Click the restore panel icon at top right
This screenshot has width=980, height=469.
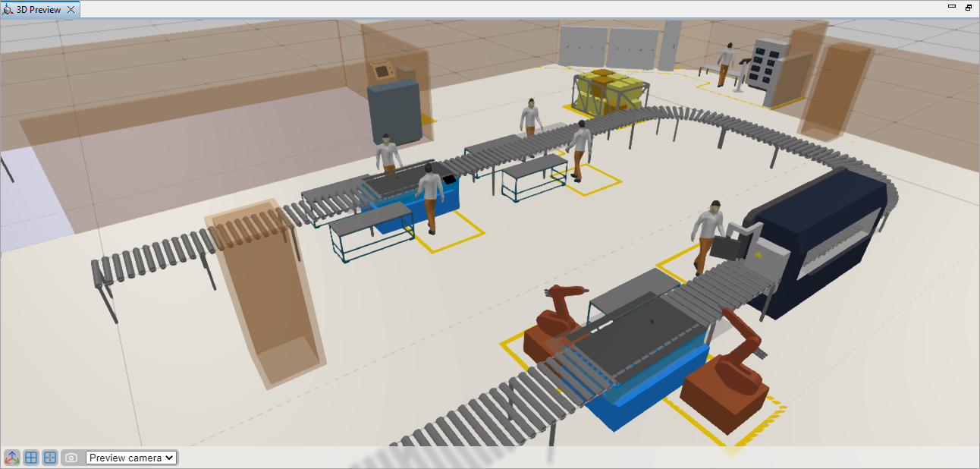(x=969, y=7)
